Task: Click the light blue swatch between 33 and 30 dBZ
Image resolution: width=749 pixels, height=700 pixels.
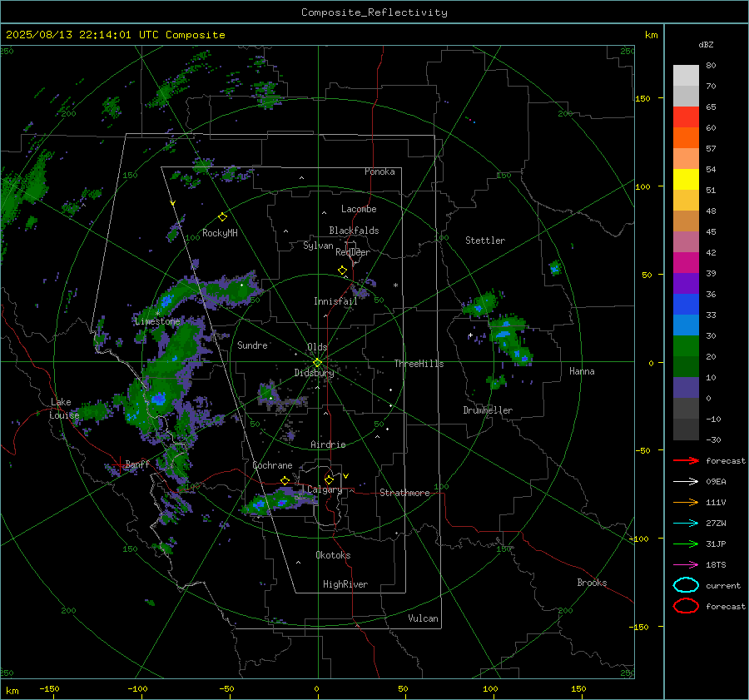Action: click(686, 325)
